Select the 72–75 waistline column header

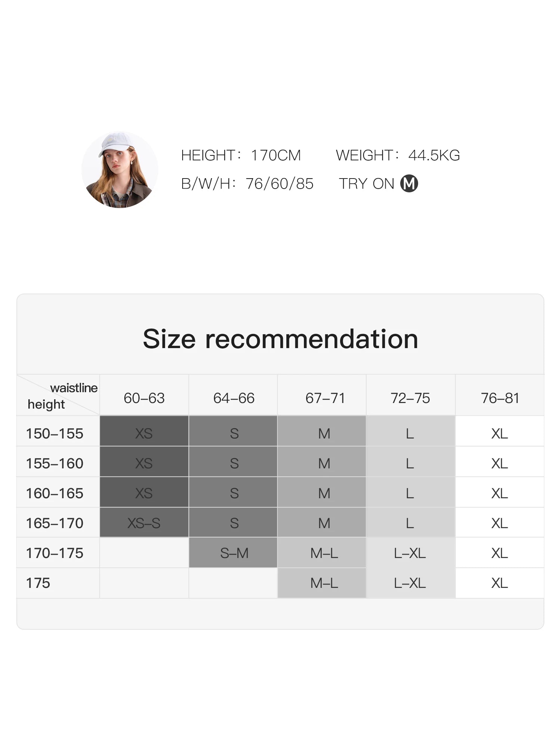tap(410, 398)
